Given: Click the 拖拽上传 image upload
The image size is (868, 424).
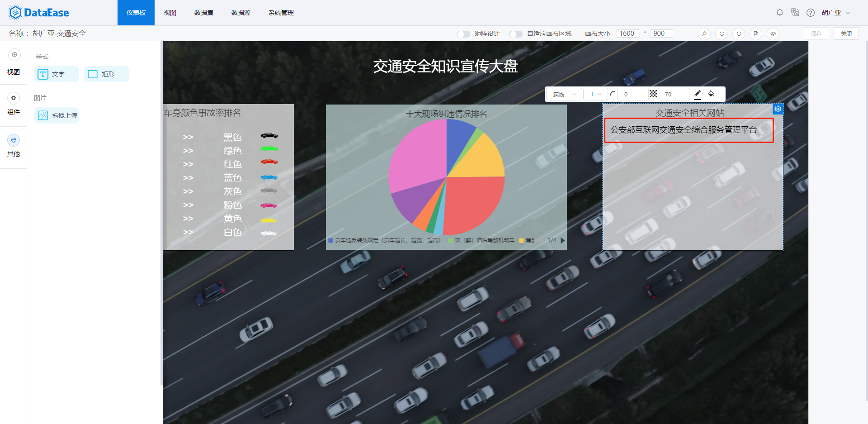Looking at the screenshot, I should (x=57, y=115).
